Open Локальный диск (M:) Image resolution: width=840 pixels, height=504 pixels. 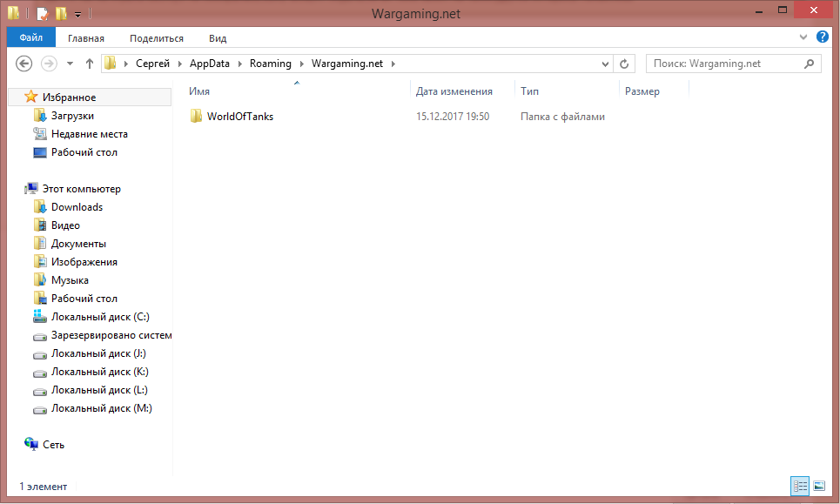coord(101,408)
